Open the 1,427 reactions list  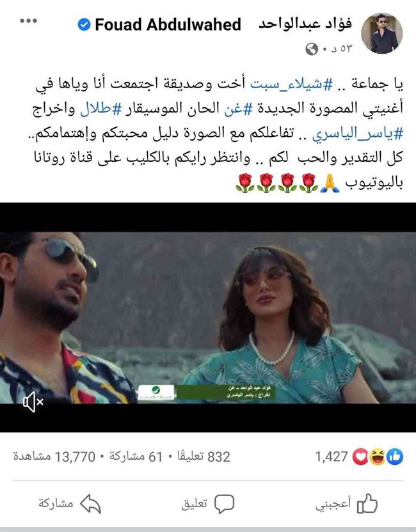[332, 457]
